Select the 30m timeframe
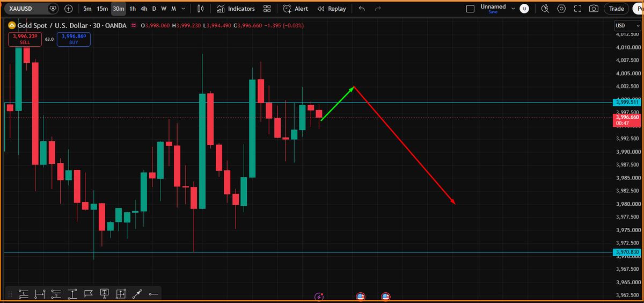 click(119, 9)
